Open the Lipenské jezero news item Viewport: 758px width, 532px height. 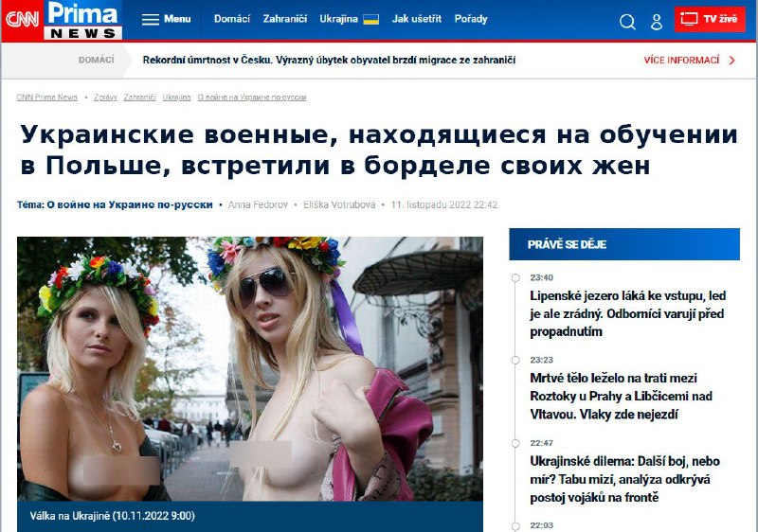click(627, 313)
